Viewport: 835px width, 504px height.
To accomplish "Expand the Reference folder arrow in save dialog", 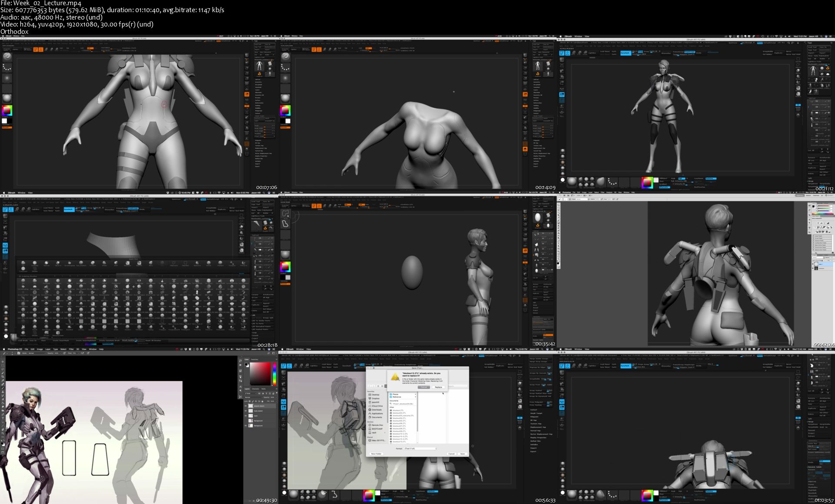I will point(415,397).
